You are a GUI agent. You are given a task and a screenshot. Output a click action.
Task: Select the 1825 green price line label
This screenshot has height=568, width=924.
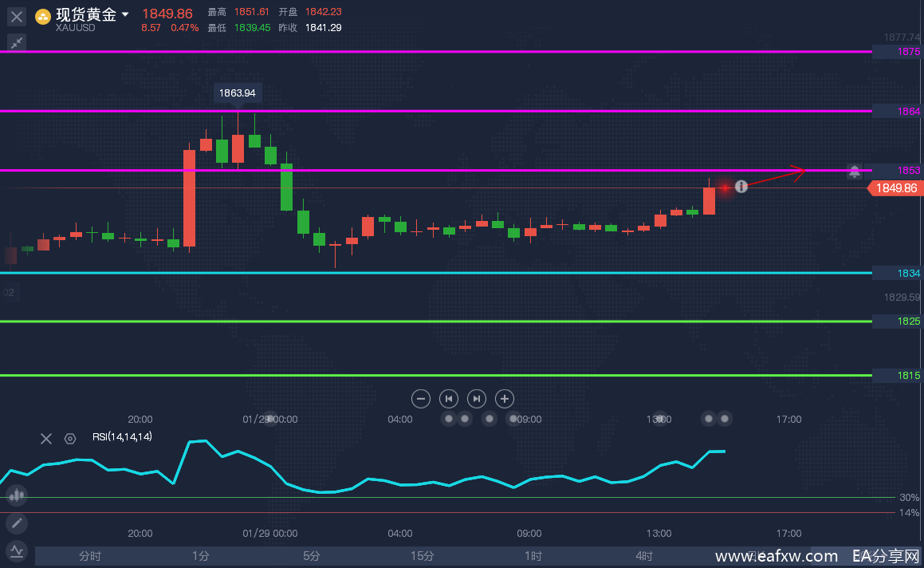(898, 321)
